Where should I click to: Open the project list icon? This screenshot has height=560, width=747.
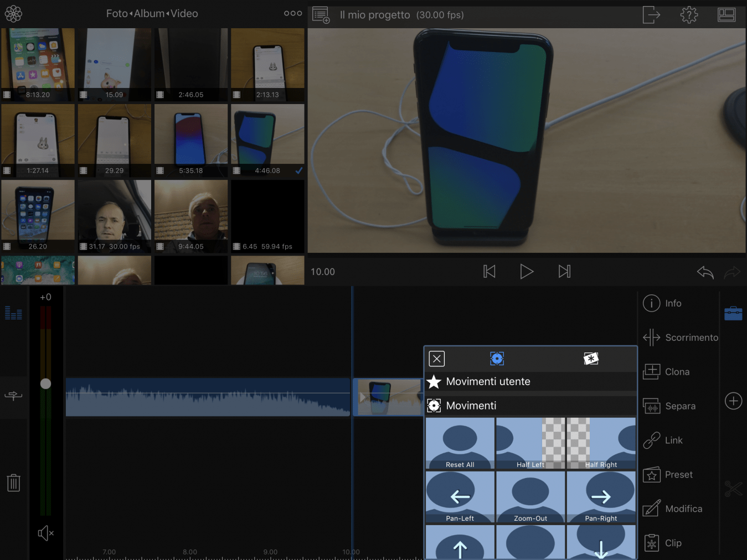[x=321, y=15]
